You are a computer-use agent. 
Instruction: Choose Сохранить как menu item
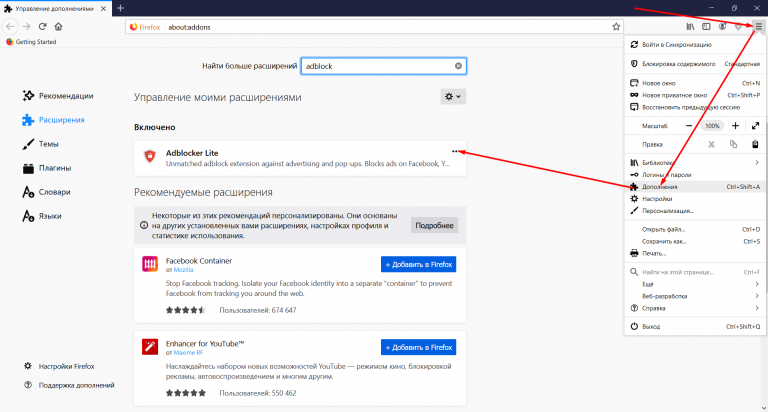[x=695, y=242]
